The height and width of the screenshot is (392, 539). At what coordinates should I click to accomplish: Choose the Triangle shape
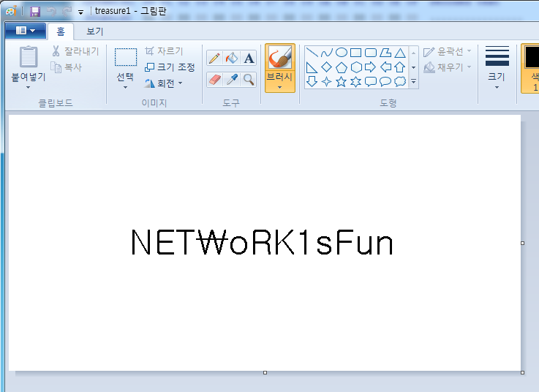click(x=400, y=53)
